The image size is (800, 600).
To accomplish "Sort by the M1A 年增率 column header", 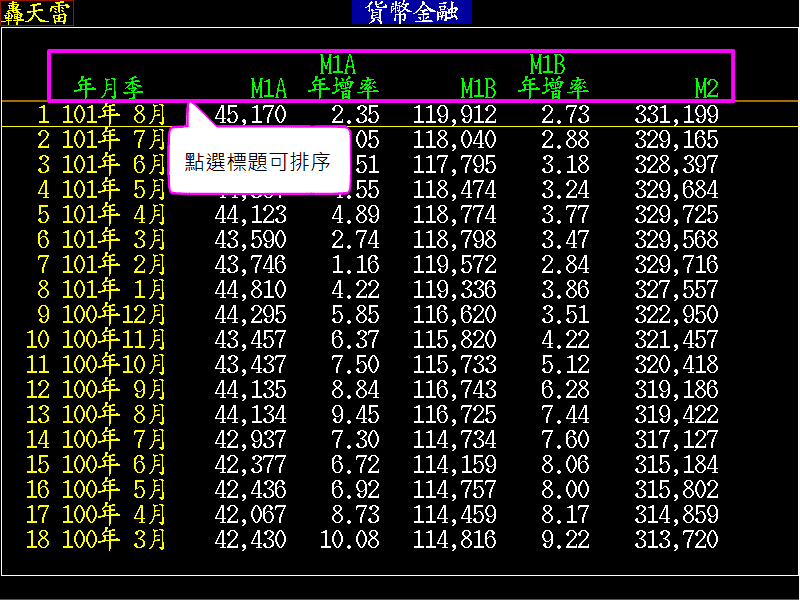I will pyautogui.click(x=343, y=77).
